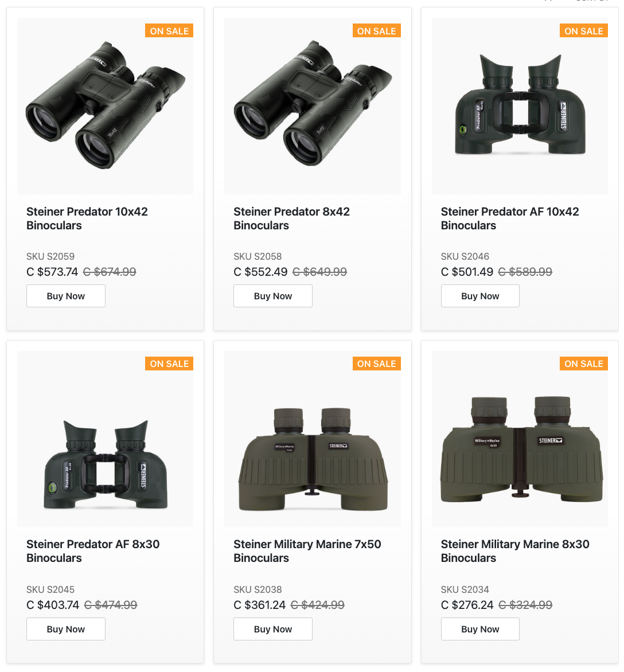Screen dimensions: 624x672
Task: Click Buy Now for Military Marine 7x50
Action: pos(272,629)
